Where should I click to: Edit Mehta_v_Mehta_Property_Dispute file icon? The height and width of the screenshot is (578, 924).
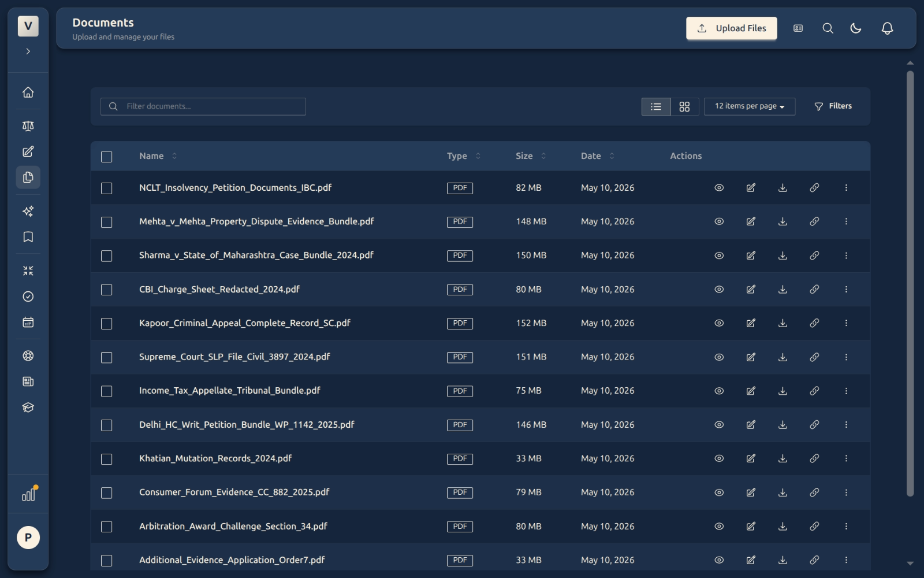[x=751, y=221]
